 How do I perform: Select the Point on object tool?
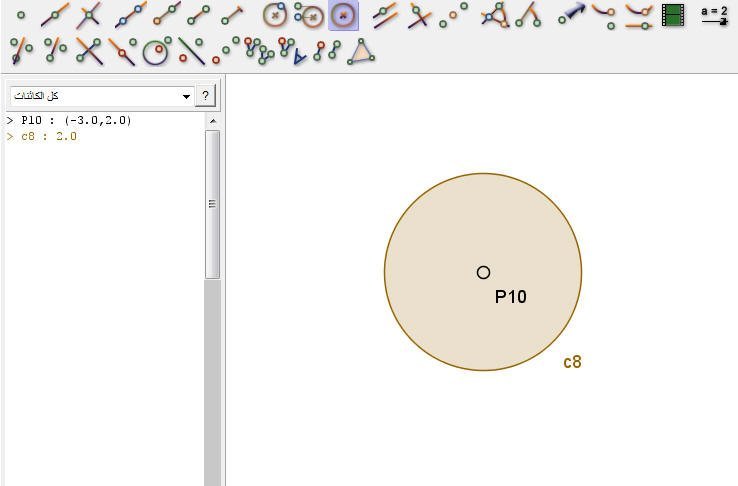pos(55,16)
